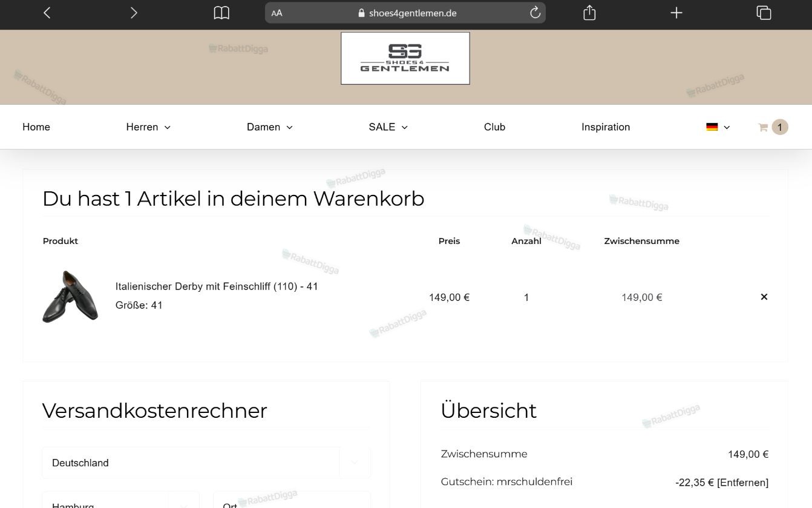Viewport: 812px width, 508px height.
Task: Remove the Derby shoe with X icon
Action: click(x=764, y=297)
